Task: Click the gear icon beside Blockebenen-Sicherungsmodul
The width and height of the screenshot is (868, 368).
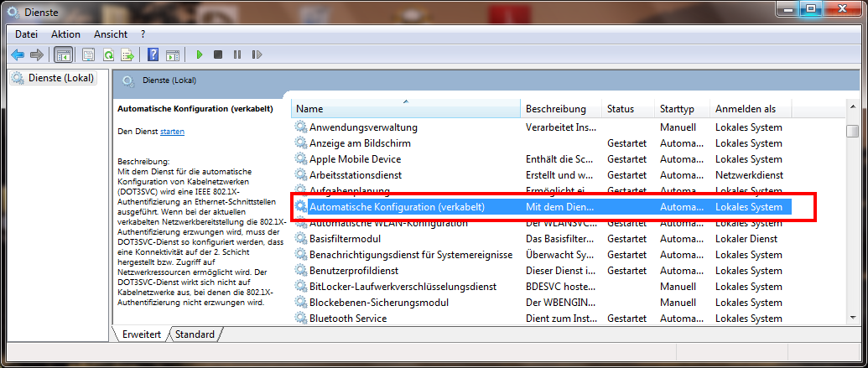Action: 300,303
